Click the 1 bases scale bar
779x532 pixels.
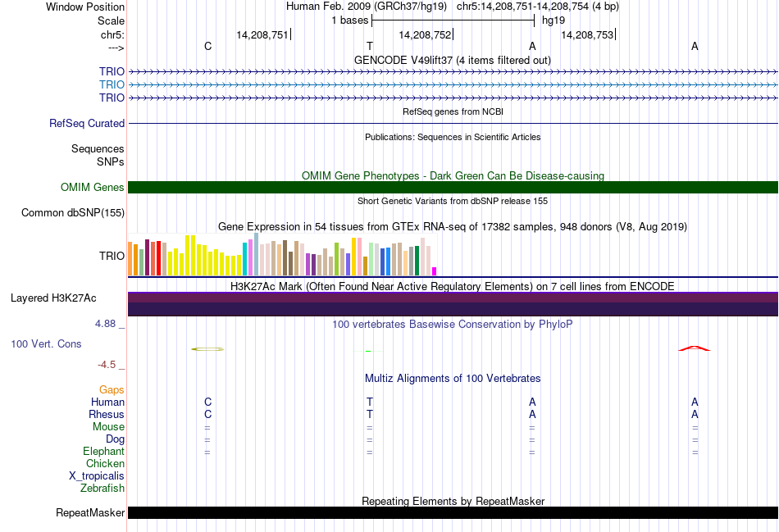pyautogui.click(x=453, y=20)
